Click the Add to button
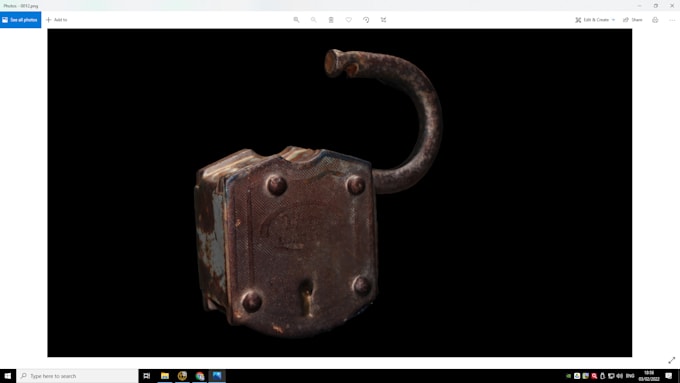The image size is (680, 383). (x=56, y=20)
